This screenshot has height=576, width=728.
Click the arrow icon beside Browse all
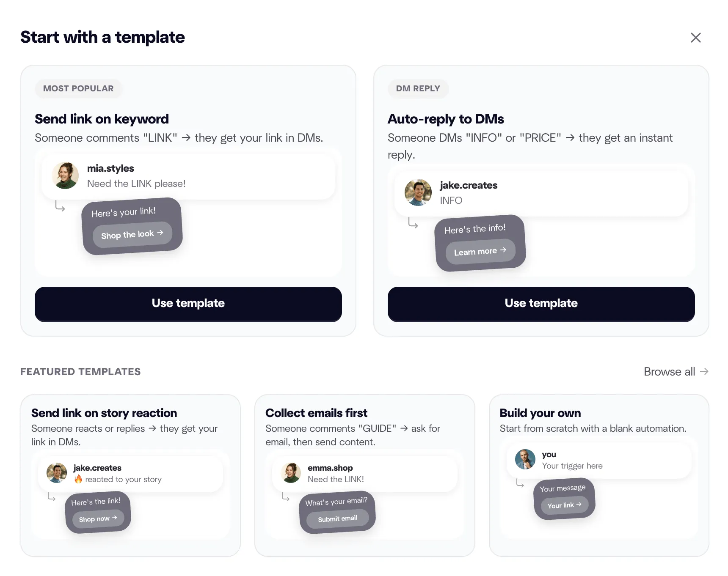click(x=705, y=371)
